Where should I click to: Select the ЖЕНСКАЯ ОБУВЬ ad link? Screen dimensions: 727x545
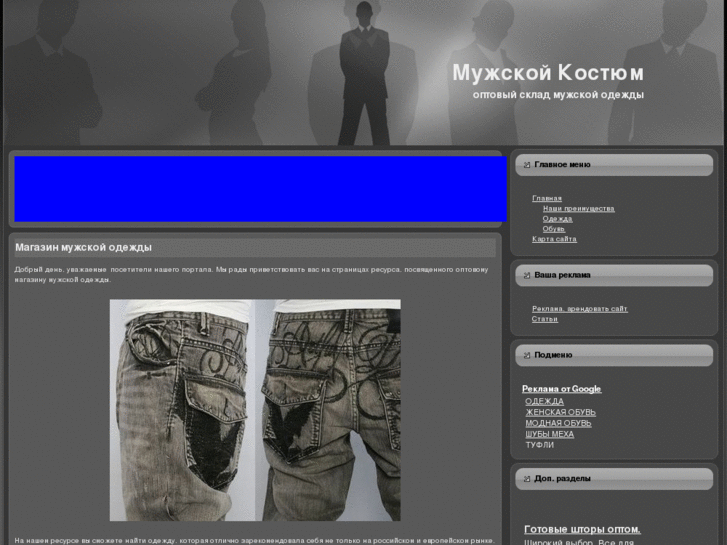click(561, 412)
